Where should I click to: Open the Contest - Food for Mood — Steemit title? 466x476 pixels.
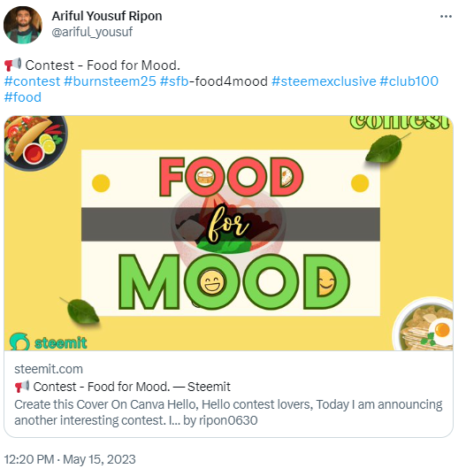[123, 387]
